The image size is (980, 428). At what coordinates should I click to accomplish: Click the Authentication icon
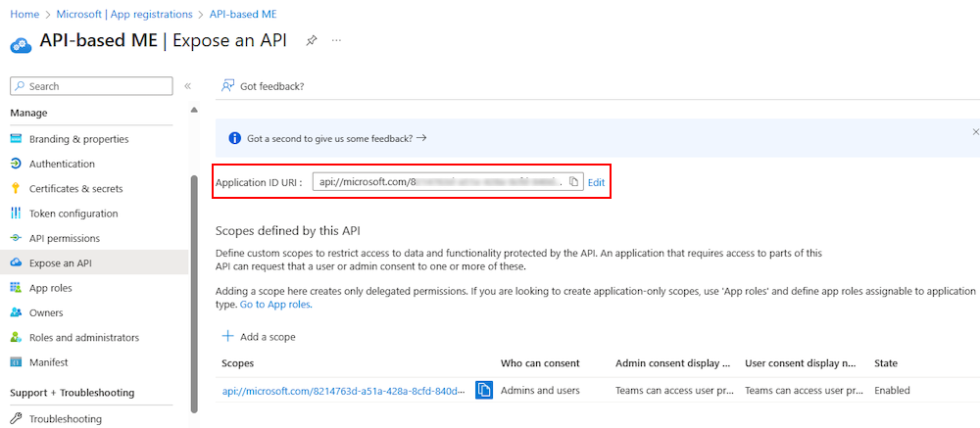tap(17, 164)
